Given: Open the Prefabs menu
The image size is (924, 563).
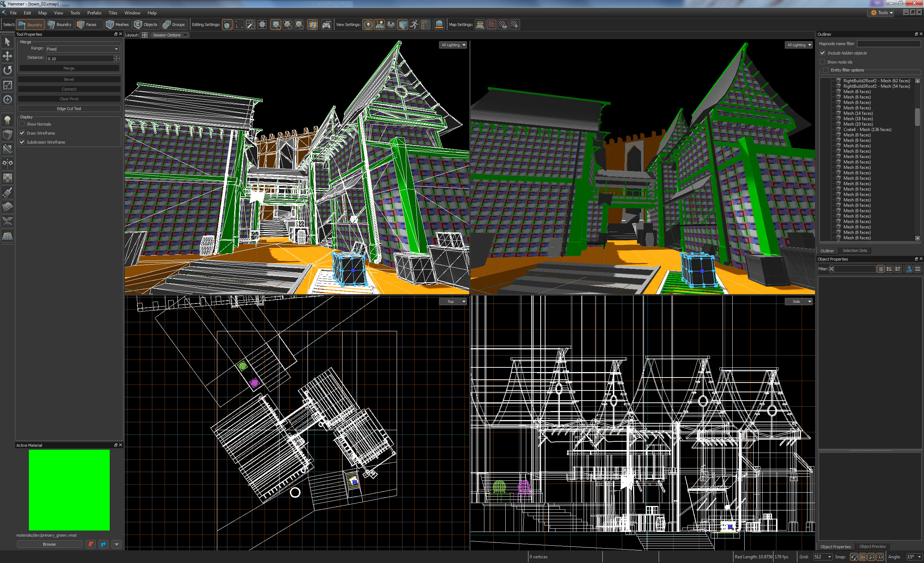Looking at the screenshot, I should (94, 13).
